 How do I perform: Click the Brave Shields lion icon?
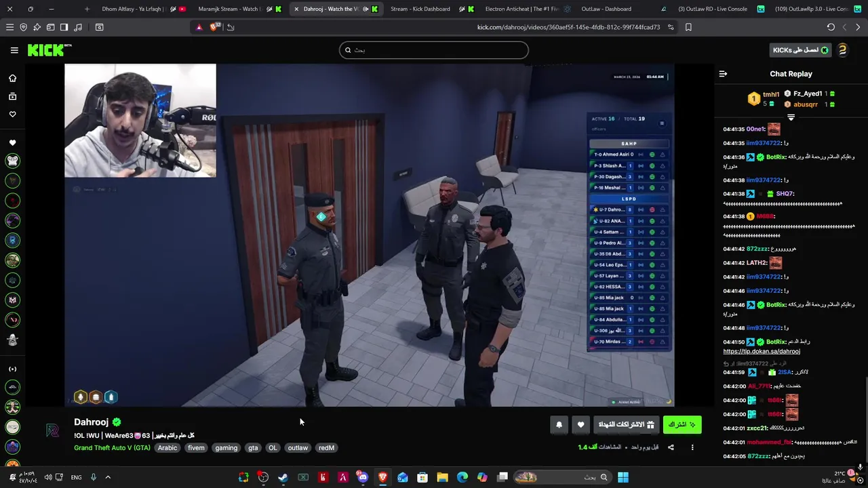click(x=214, y=27)
